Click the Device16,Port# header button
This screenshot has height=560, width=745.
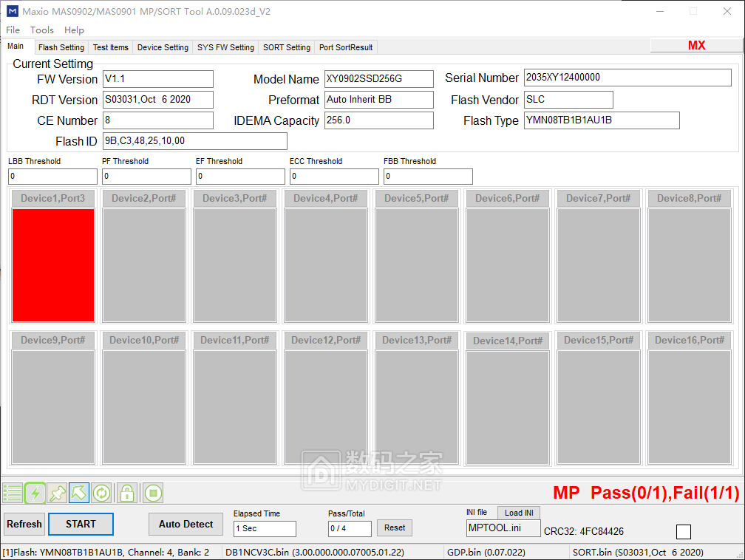[690, 340]
